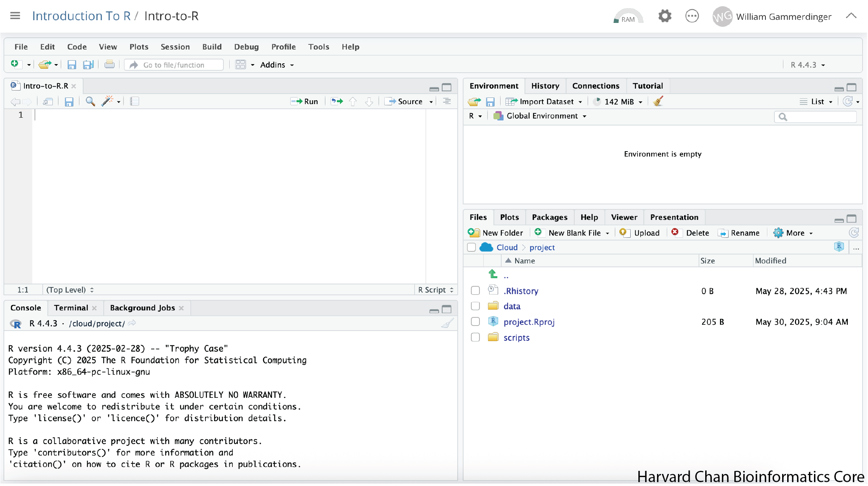The height and width of the screenshot is (486, 868).
Task: Click the Go to file/function field
Action: pos(174,65)
